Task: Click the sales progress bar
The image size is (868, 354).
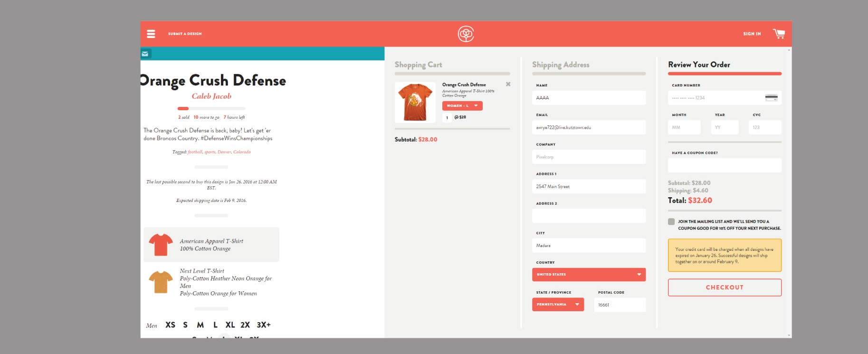Action: [211, 109]
